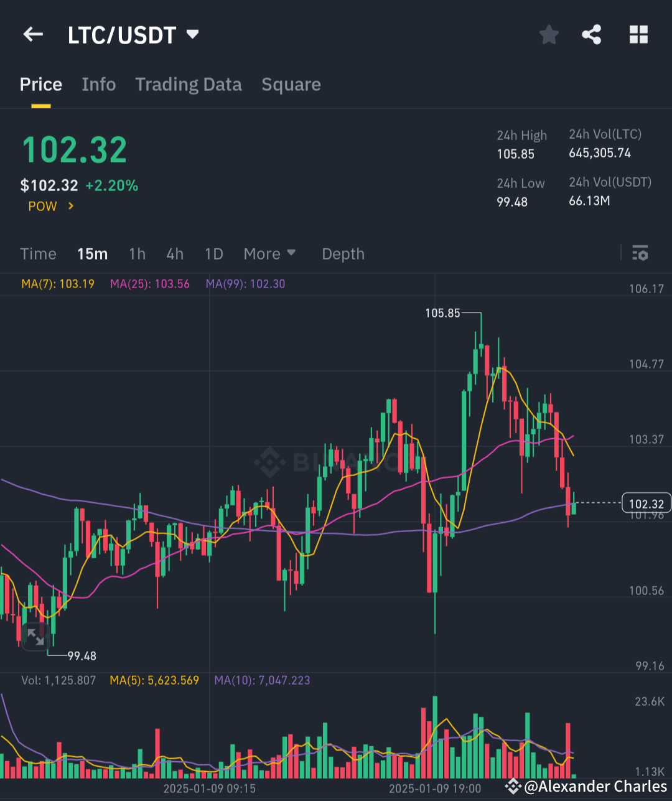
Task: Expand the chart to fullscreen
Action: tap(35, 637)
